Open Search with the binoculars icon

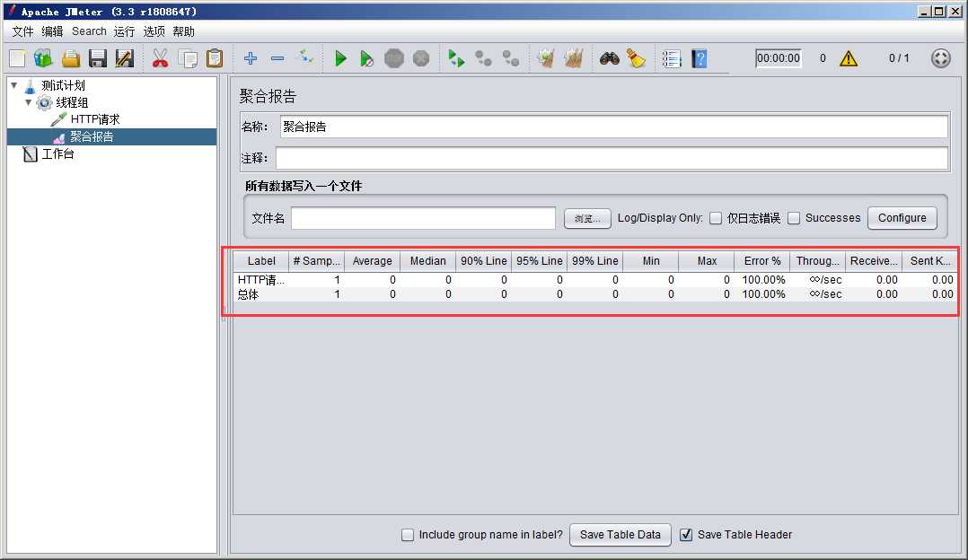pyautogui.click(x=610, y=58)
